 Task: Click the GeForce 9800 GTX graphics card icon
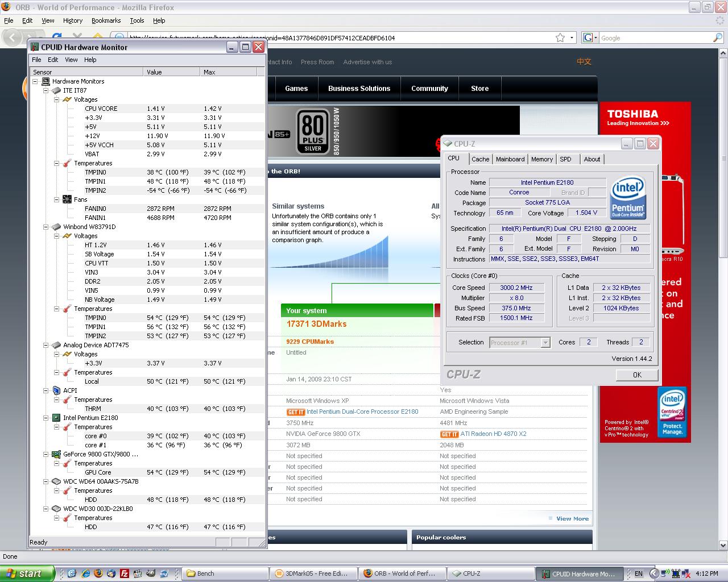[x=56, y=454]
